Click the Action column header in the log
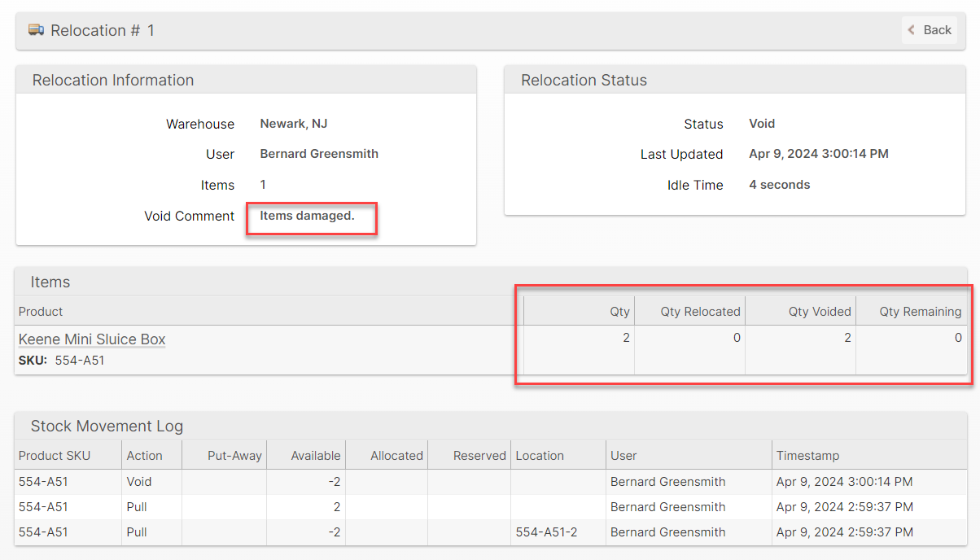 coord(145,456)
